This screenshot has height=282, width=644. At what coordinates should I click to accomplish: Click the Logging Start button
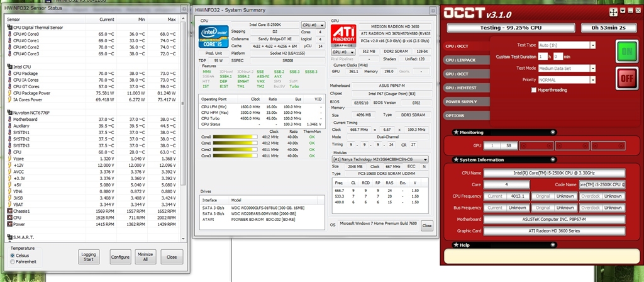(x=89, y=257)
